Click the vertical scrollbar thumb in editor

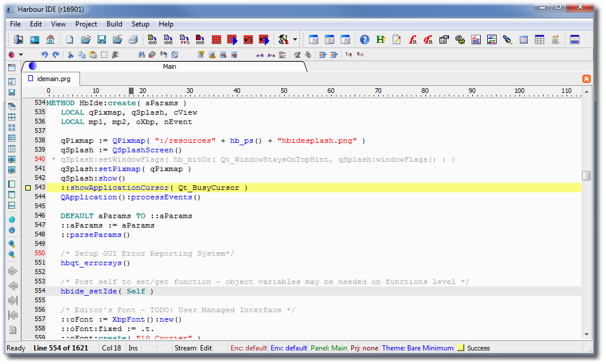586,176
